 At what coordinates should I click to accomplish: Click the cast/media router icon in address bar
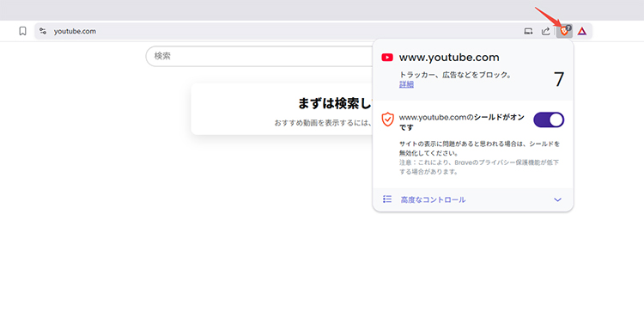point(528,31)
